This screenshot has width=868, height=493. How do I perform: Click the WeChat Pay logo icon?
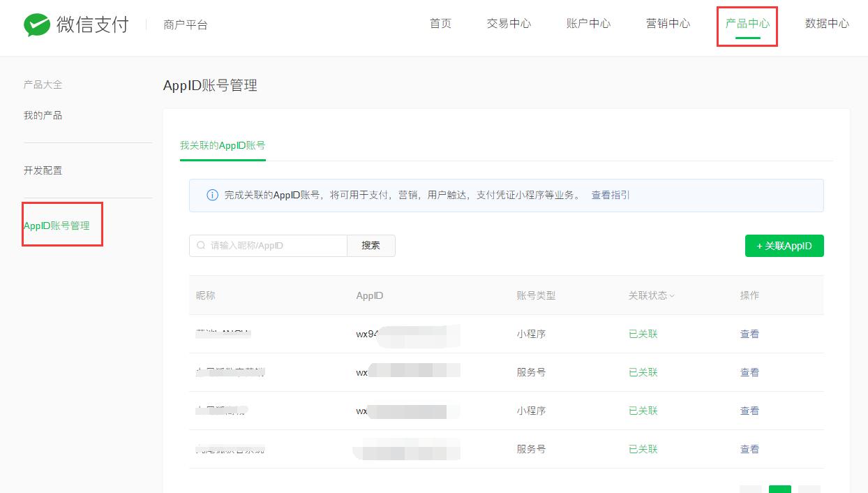click(x=37, y=24)
